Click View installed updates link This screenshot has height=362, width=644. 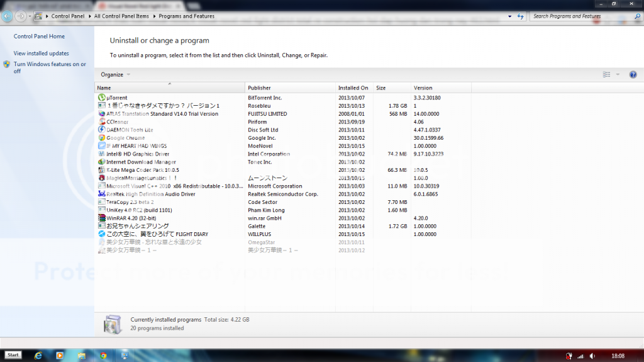tap(42, 54)
